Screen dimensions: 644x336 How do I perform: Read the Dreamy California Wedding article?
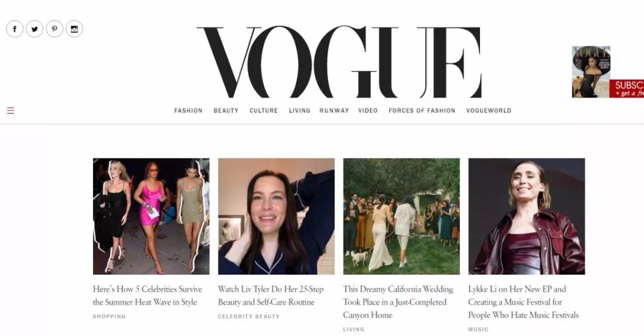[398, 302]
